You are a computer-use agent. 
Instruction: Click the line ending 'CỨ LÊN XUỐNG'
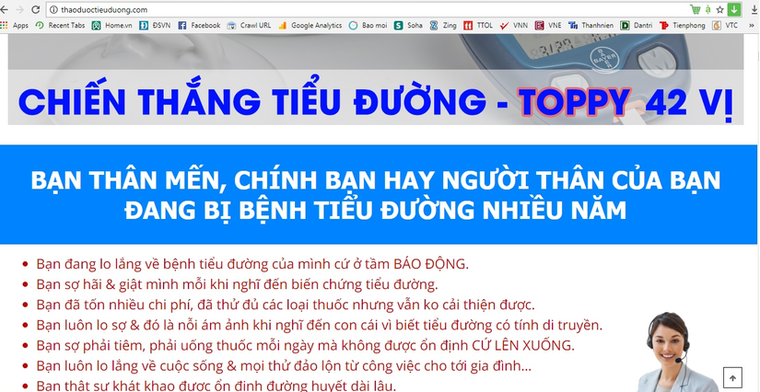tap(305, 345)
